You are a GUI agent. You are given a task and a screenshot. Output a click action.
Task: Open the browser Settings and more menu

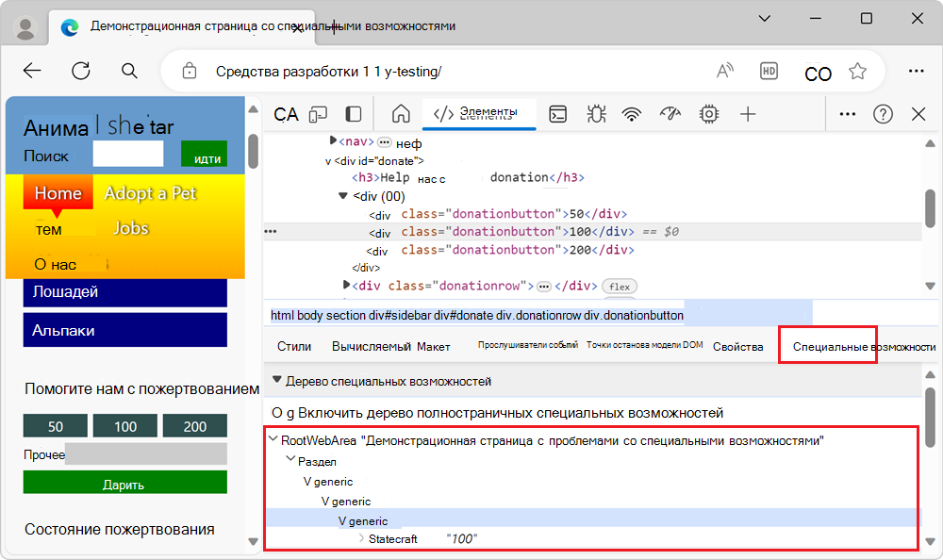[x=916, y=71]
